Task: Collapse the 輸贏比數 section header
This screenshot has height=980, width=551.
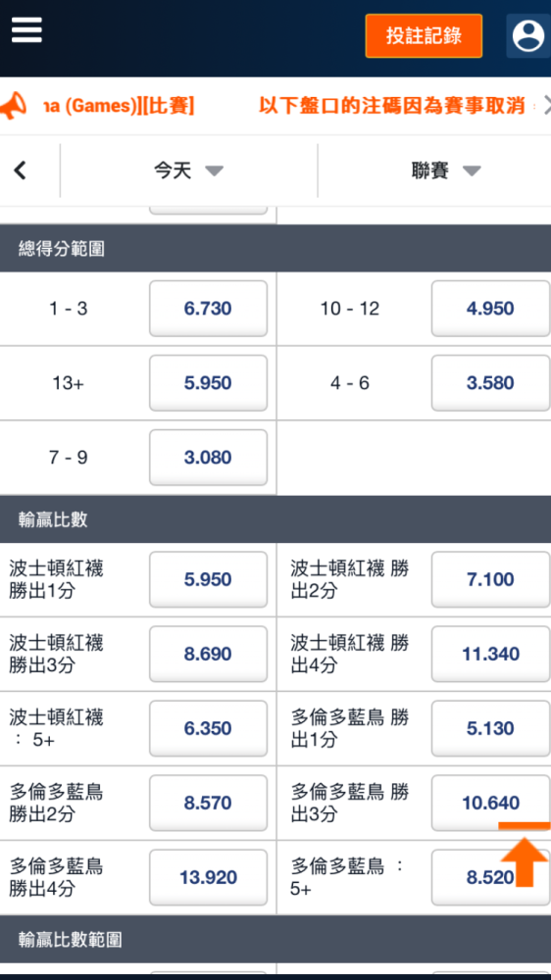Action: click(x=275, y=519)
